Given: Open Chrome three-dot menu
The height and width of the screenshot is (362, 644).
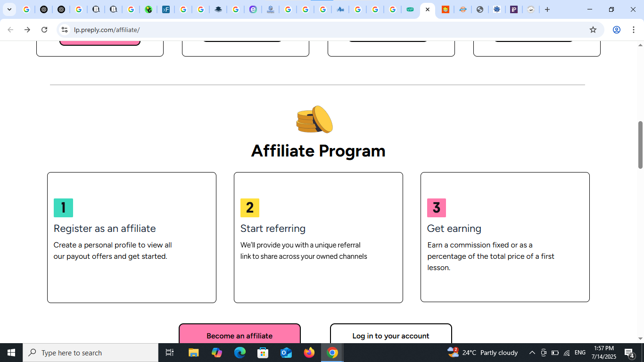Looking at the screenshot, I should (633, 30).
